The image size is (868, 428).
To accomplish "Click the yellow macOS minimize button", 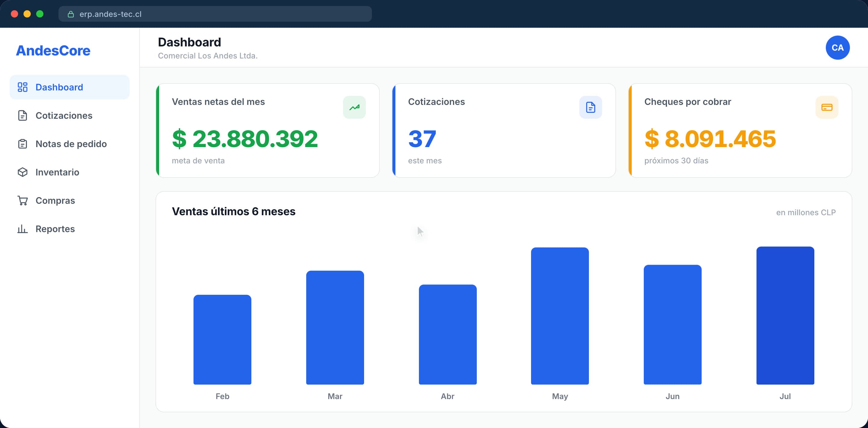I will (27, 14).
